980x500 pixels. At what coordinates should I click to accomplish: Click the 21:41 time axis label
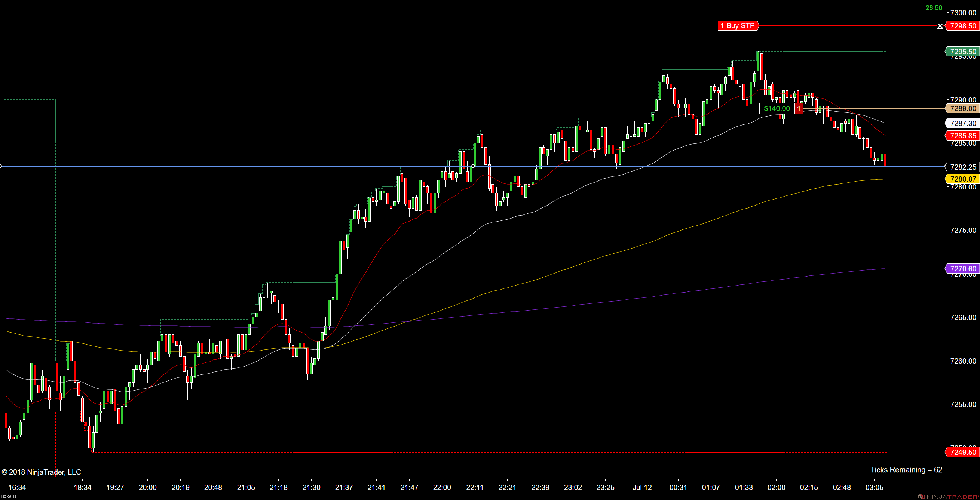377,487
